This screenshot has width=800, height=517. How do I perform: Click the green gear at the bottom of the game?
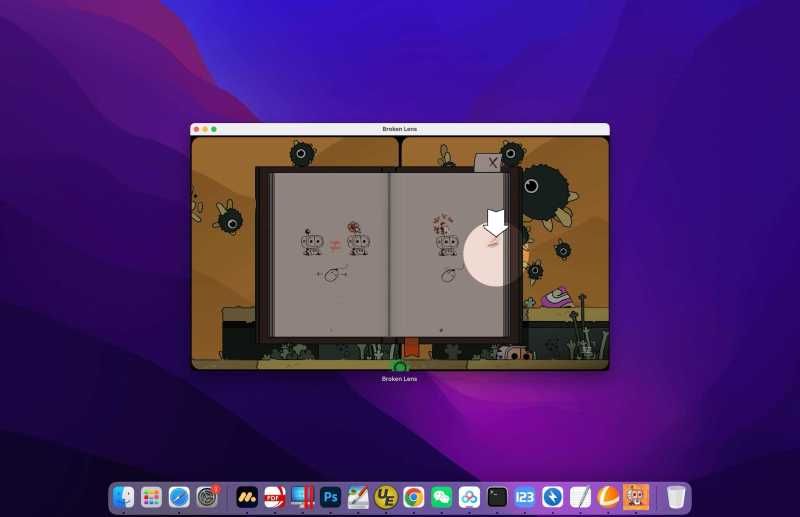coord(400,366)
